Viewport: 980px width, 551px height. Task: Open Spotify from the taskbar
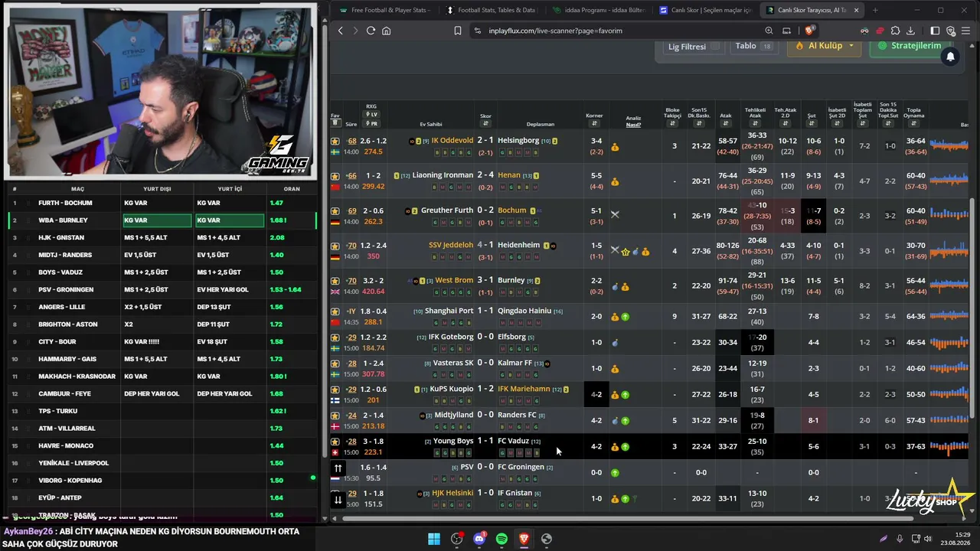pos(501,539)
